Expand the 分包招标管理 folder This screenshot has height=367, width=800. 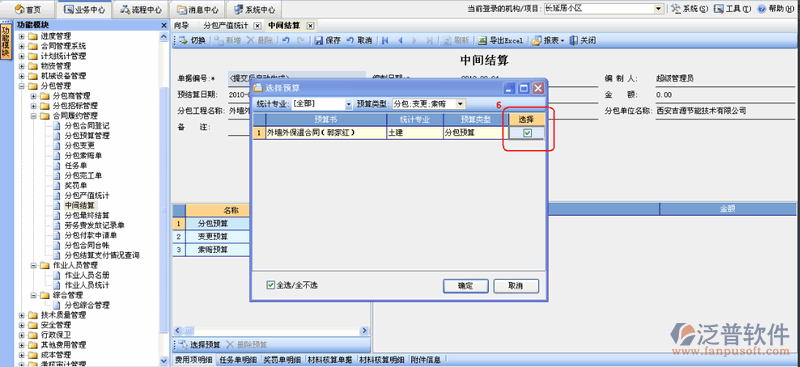[x=33, y=106]
